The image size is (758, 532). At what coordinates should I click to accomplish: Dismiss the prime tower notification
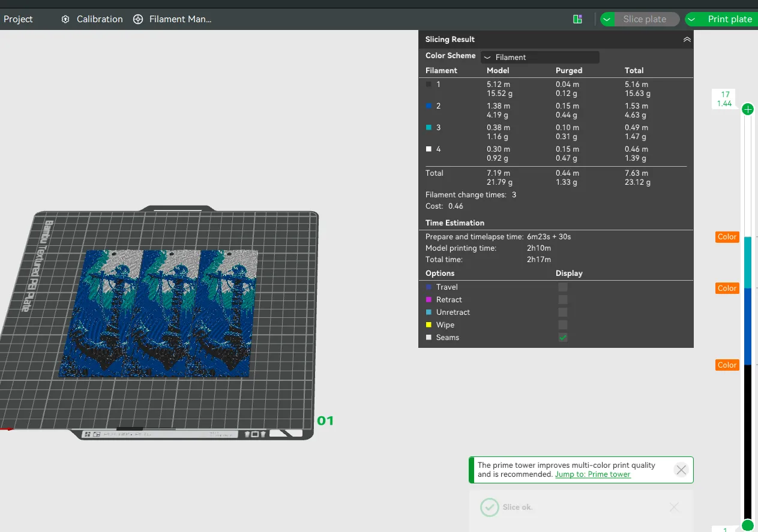[x=681, y=470]
